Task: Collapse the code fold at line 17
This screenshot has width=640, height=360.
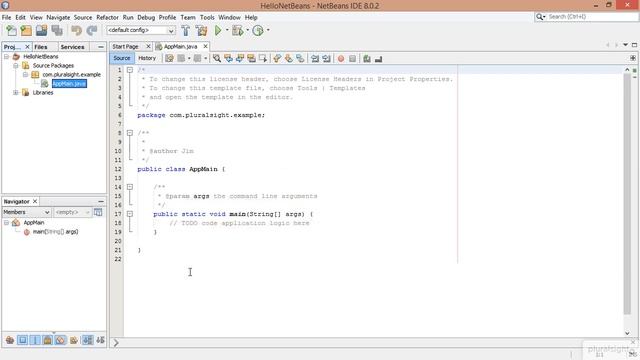Action: click(x=130, y=214)
